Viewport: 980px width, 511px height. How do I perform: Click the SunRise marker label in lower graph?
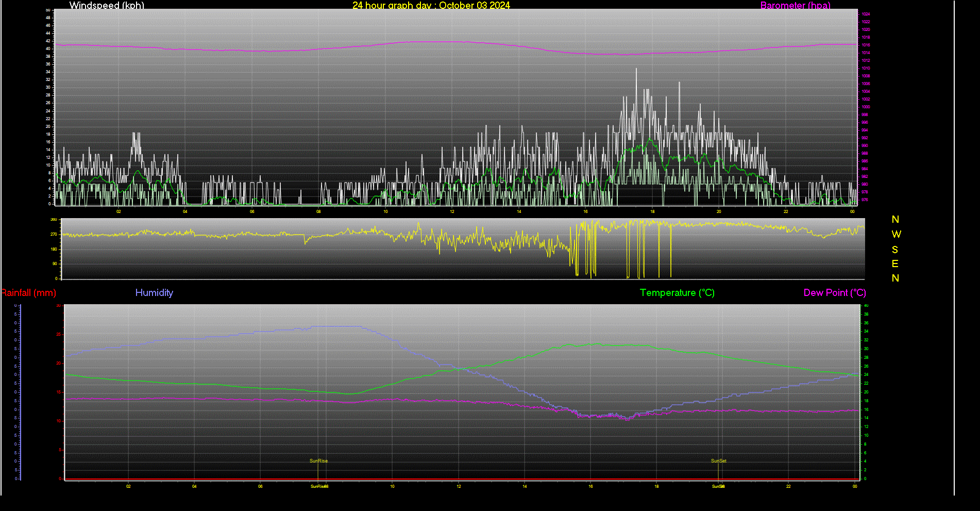pyautogui.click(x=318, y=460)
